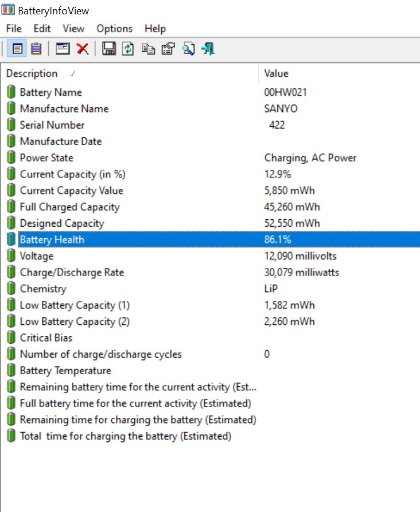Select the highlighted Battery Health row
The image size is (420, 512).
[211, 239]
